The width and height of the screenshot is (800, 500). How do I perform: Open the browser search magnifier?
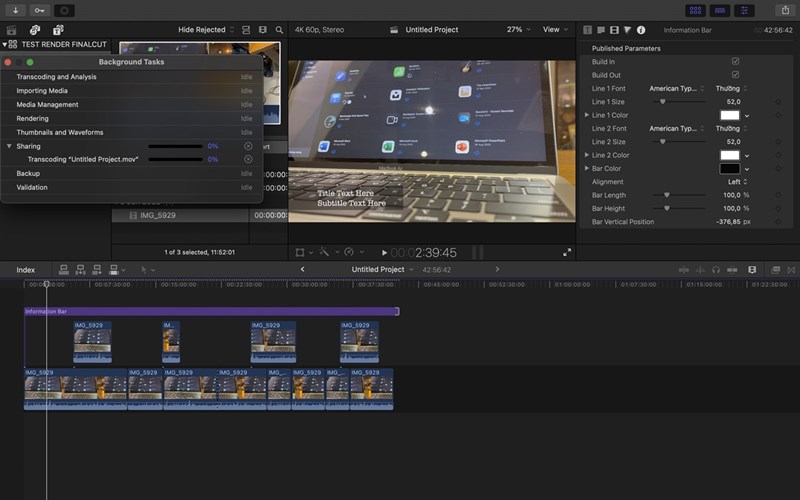coord(279,30)
